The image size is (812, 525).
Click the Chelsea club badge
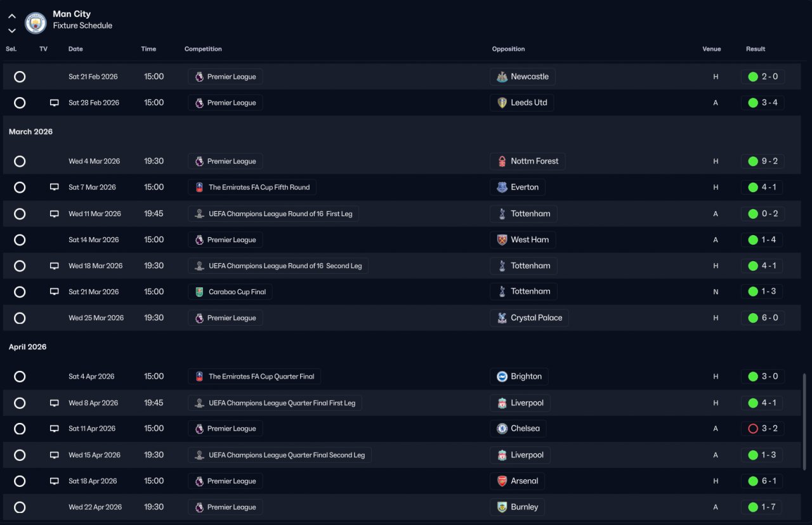click(x=502, y=429)
